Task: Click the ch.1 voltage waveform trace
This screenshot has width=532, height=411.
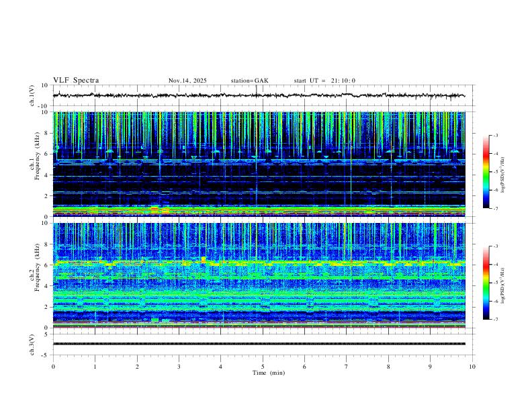Action: coord(259,95)
